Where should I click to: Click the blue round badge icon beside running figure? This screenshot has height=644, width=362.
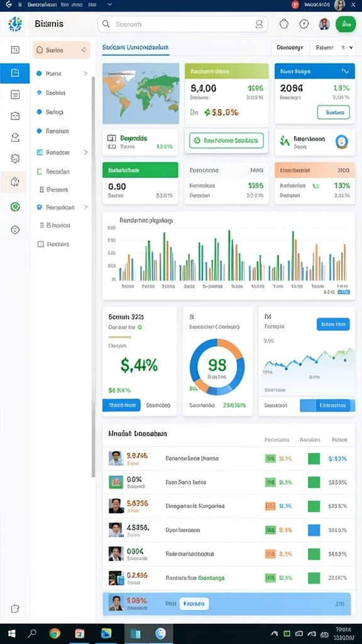point(341,142)
